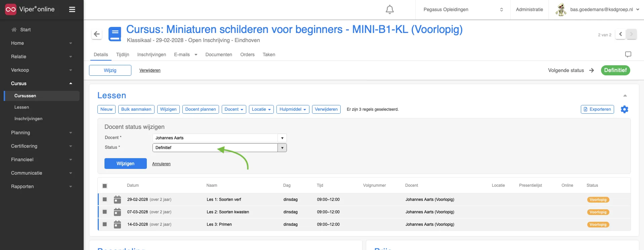Open the Docent combo box Johannes Aarts

click(219, 138)
